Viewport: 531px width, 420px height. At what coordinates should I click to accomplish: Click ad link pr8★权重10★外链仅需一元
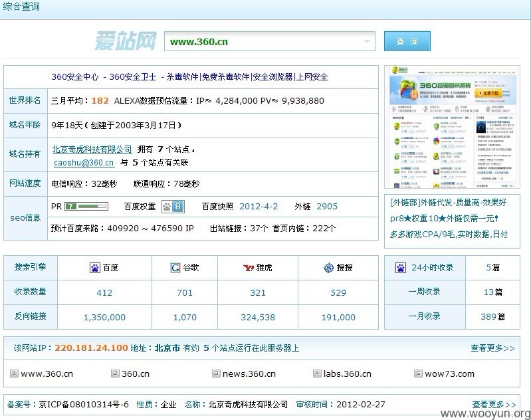click(x=444, y=219)
